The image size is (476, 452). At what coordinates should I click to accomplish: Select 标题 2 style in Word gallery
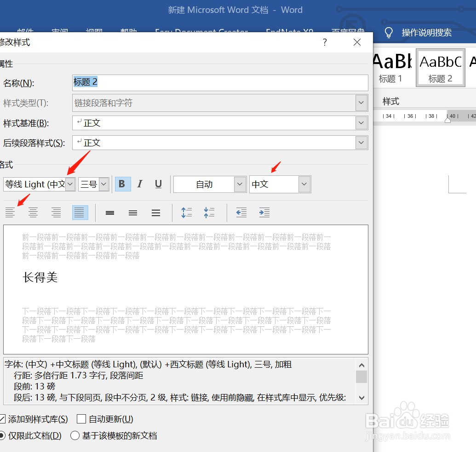tap(440, 68)
